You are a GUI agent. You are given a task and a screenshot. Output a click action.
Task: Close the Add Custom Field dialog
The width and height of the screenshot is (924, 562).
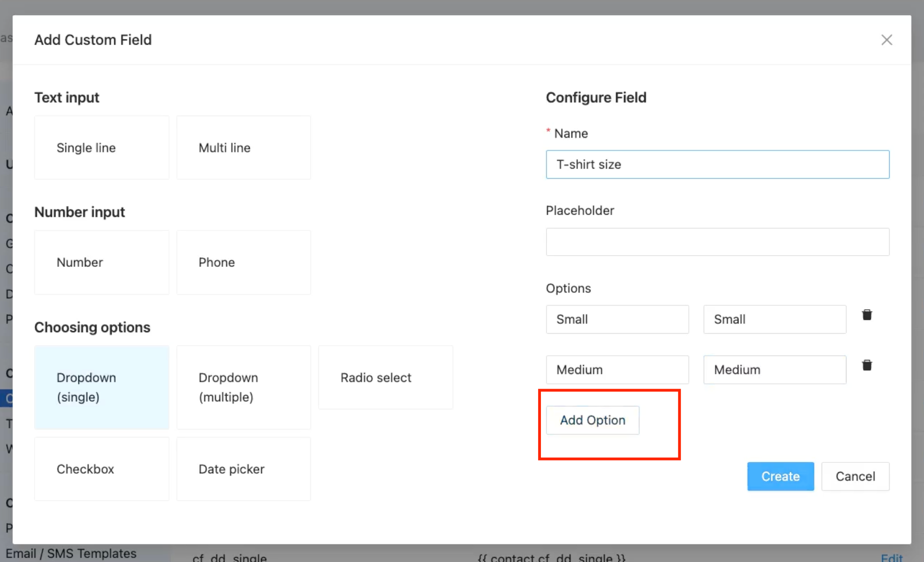point(886,40)
